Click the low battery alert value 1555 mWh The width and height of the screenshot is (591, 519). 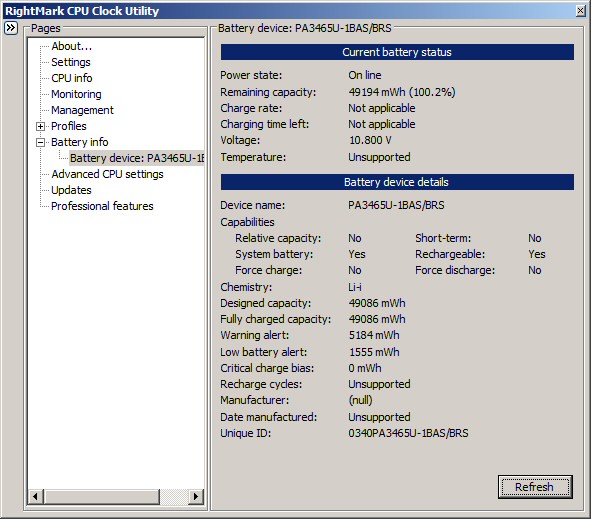tap(374, 352)
